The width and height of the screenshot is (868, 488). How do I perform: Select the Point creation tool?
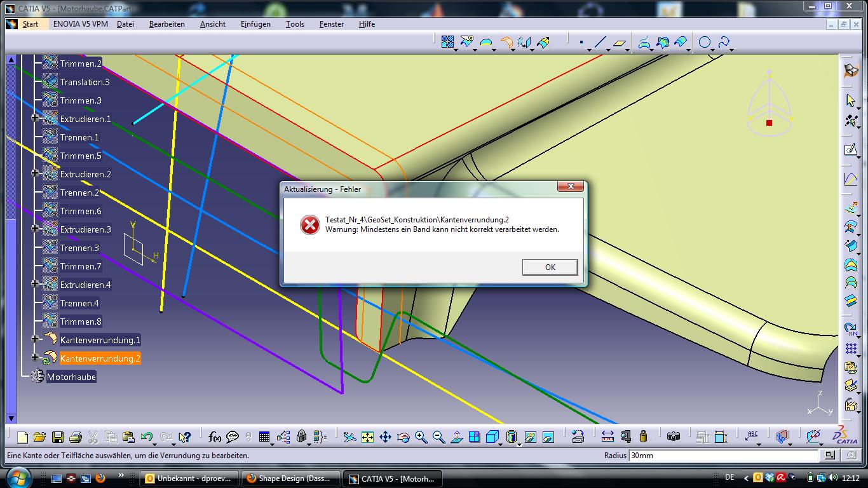click(x=581, y=43)
